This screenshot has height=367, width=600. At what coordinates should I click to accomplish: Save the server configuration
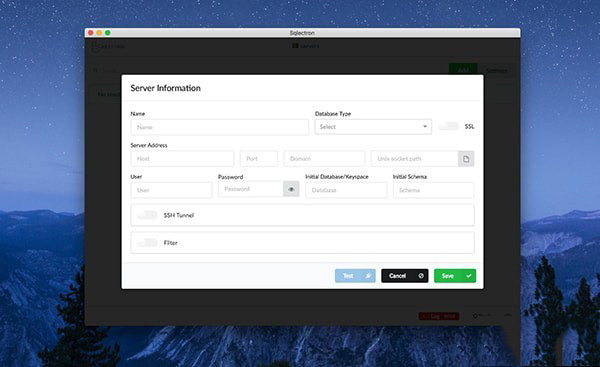click(x=455, y=276)
